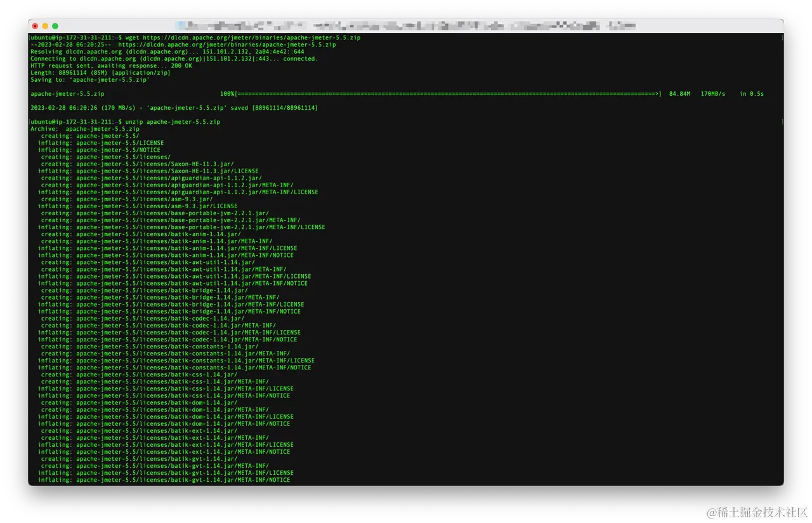Click the 'creating: ...licenses/asm-9.3.jar/' line
This screenshot has width=812, height=523.
[x=127, y=199]
